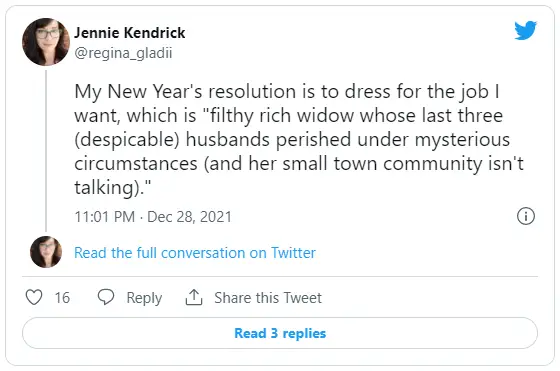Screen dimensions: 560x371
Task: Select Share this Tweet text
Action: point(268,297)
